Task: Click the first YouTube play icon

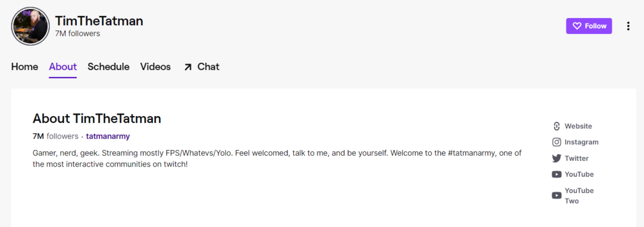Action: [x=556, y=174]
